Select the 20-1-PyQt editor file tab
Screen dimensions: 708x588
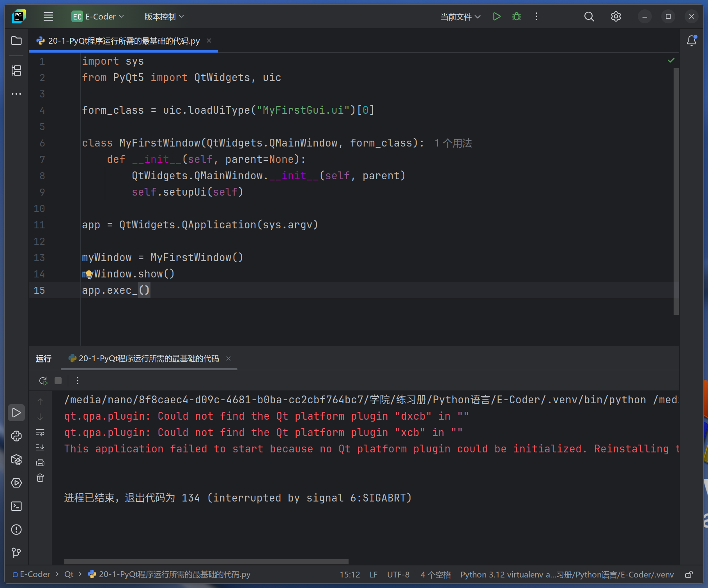click(x=124, y=41)
